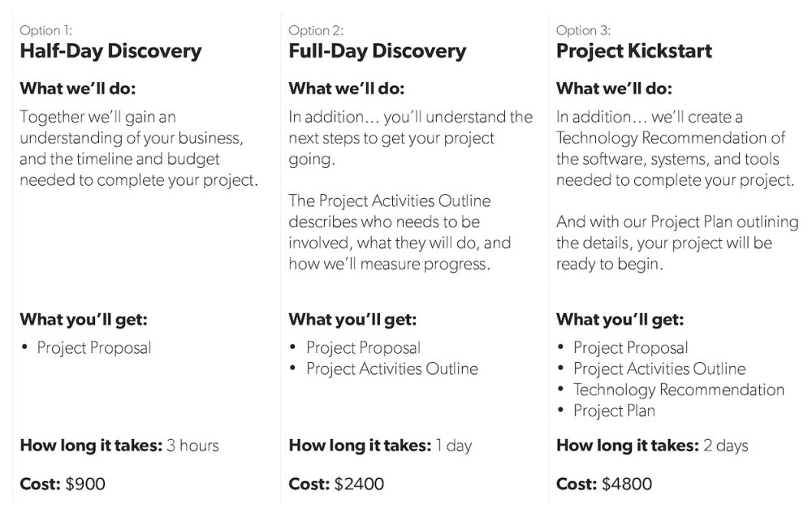The width and height of the screenshot is (812, 521).
Task: Click Project Activities Outline under Full-Day Discovery
Action: tap(392, 369)
